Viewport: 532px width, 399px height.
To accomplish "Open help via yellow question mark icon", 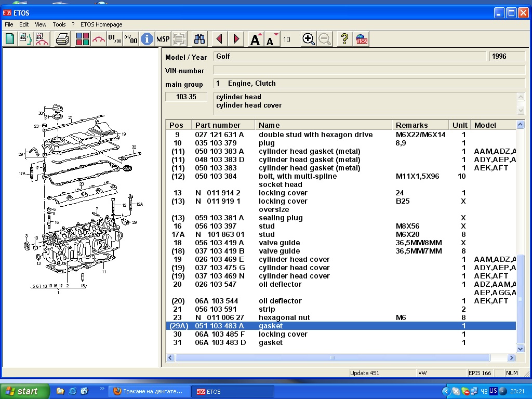I will [x=344, y=39].
